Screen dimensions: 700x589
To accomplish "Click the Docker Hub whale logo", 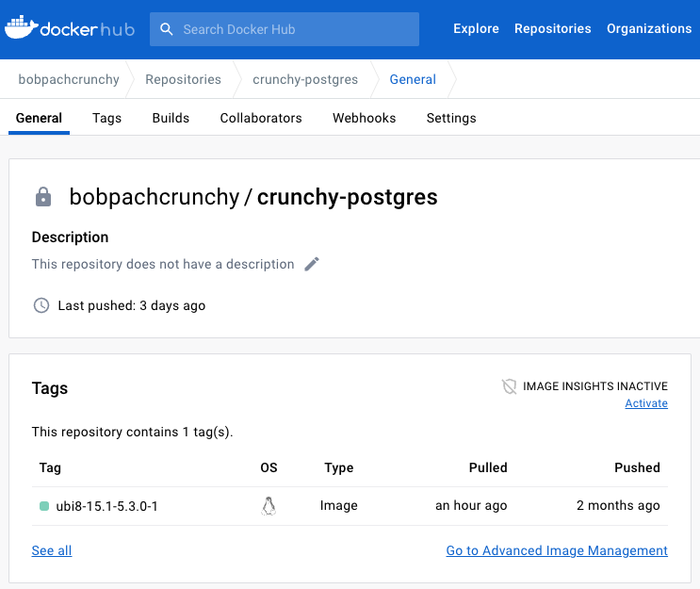I will 21,28.
